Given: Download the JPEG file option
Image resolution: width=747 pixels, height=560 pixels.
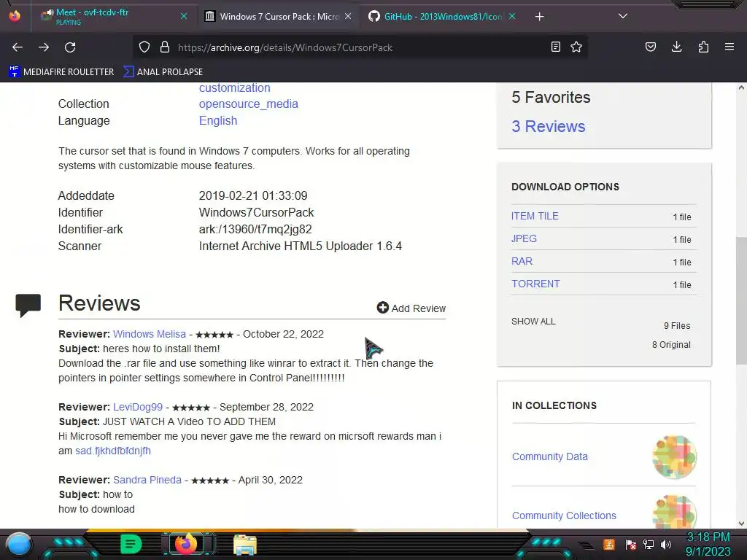Looking at the screenshot, I should point(524,238).
